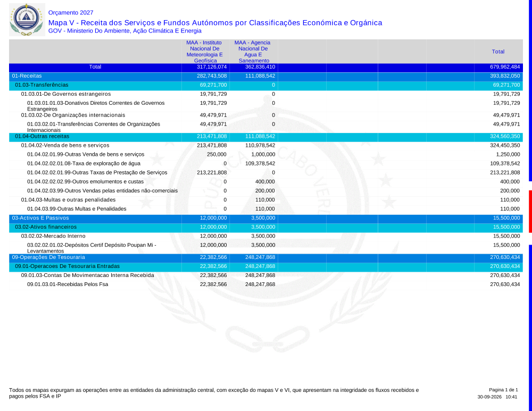Select "03.02.02.01.02-Depósitos Certif Depósito Poupan Mi" label
532x411 pixels.
92,248
